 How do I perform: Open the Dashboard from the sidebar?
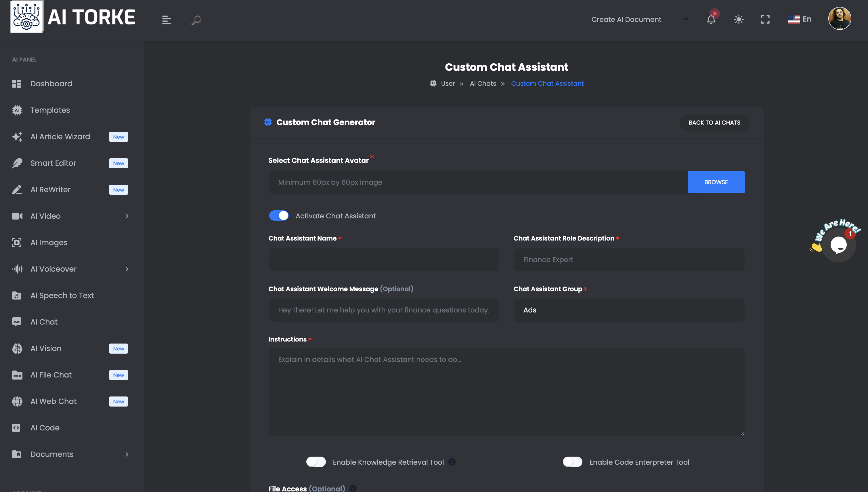pyautogui.click(x=51, y=83)
